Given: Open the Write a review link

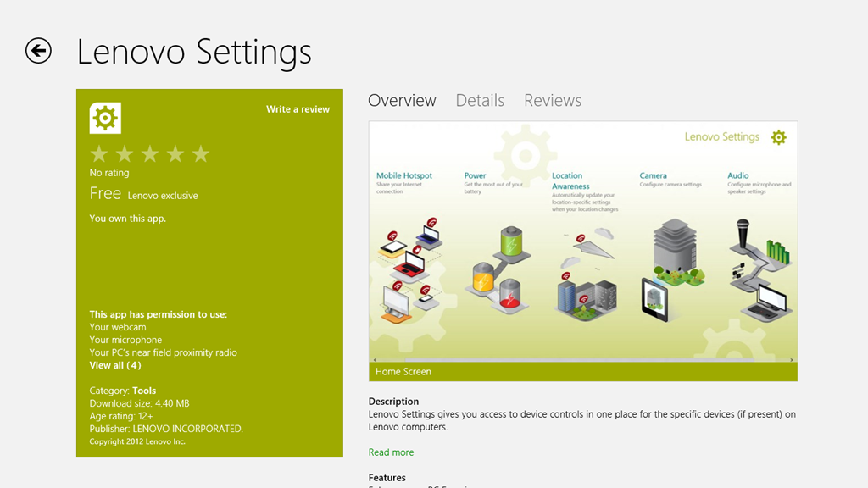Looking at the screenshot, I should click(298, 109).
